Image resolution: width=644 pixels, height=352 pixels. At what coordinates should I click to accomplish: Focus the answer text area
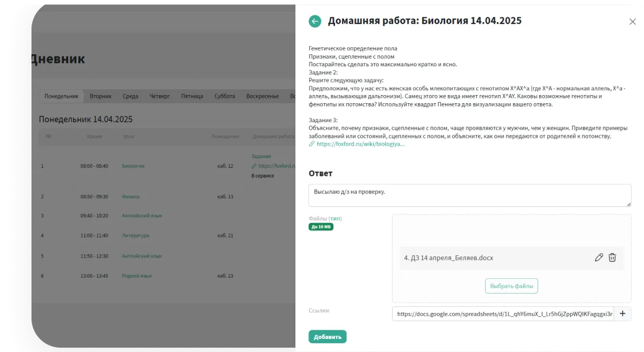(469, 196)
